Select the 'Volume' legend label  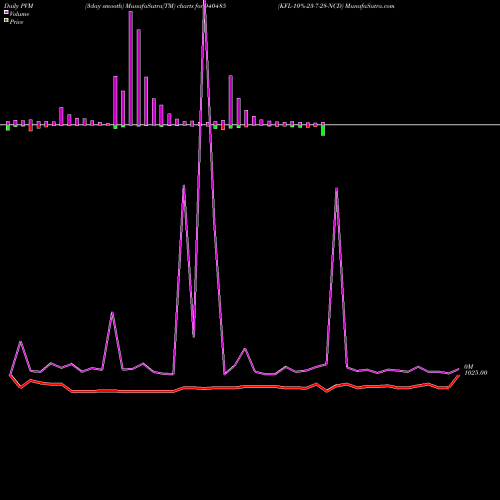[x=19, y=14]
